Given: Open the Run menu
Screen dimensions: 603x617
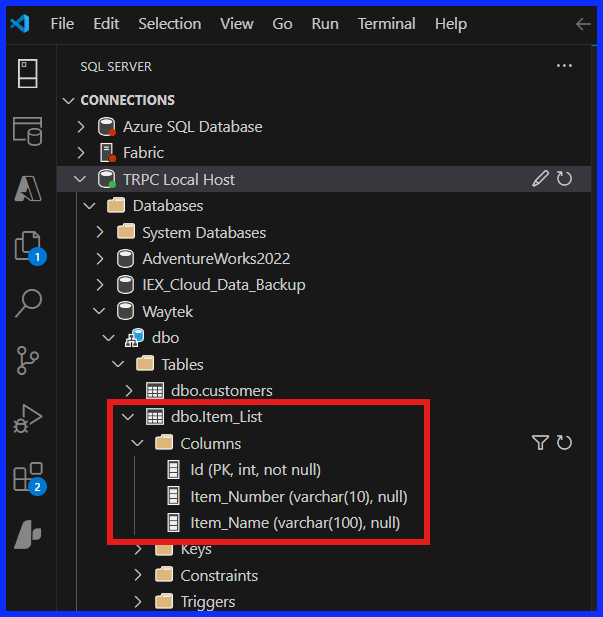Looking at the screenshot, I should [x=325, y=24].
